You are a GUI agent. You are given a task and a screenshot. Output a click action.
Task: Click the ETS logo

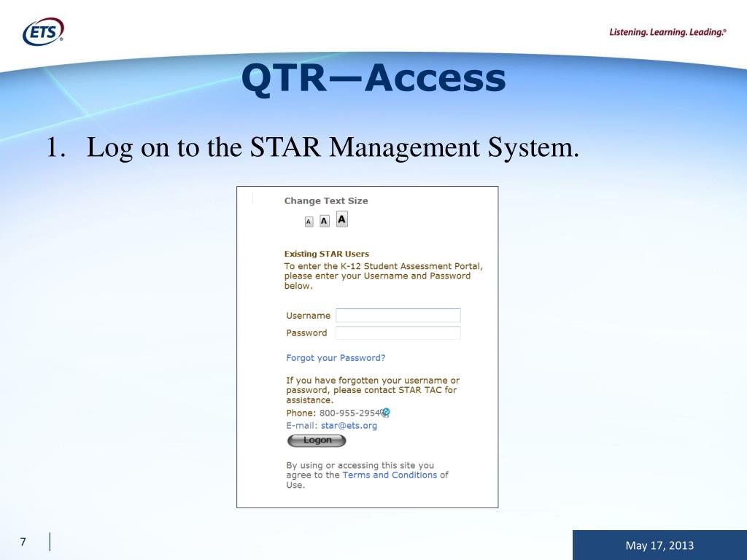[43, 31]
